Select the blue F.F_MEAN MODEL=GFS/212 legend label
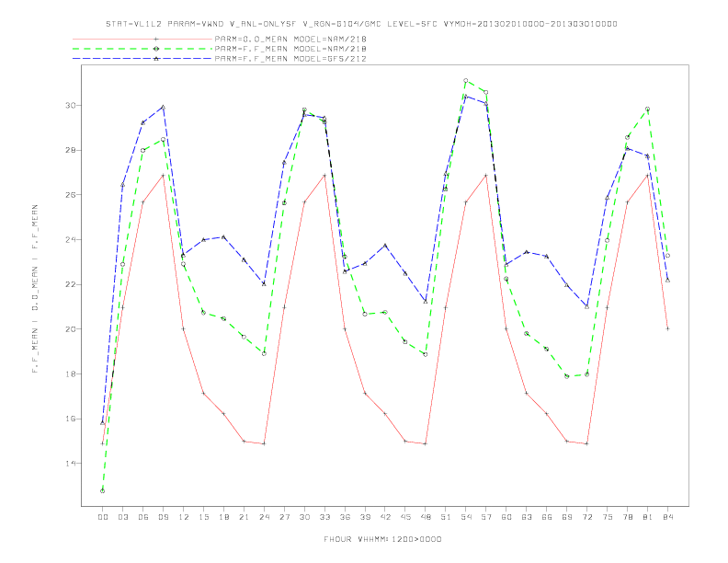Viewport: 728px width, 563px height. point(290,59)
